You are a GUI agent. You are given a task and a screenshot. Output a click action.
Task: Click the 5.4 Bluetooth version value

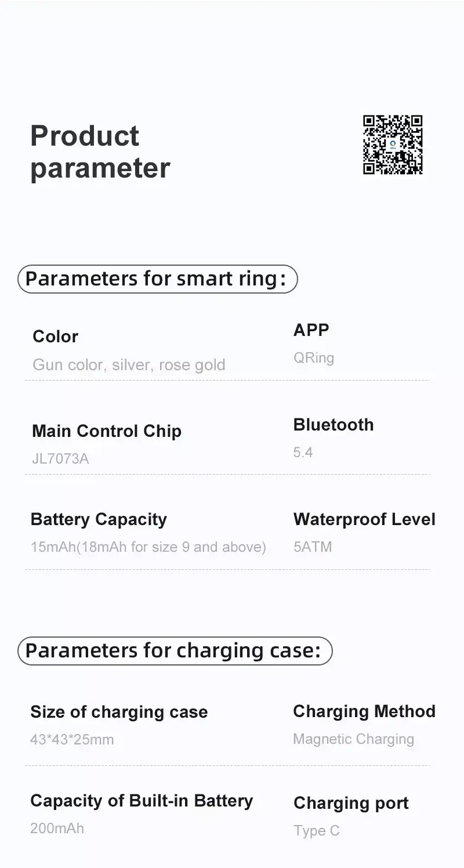click(x=303, y=453)
